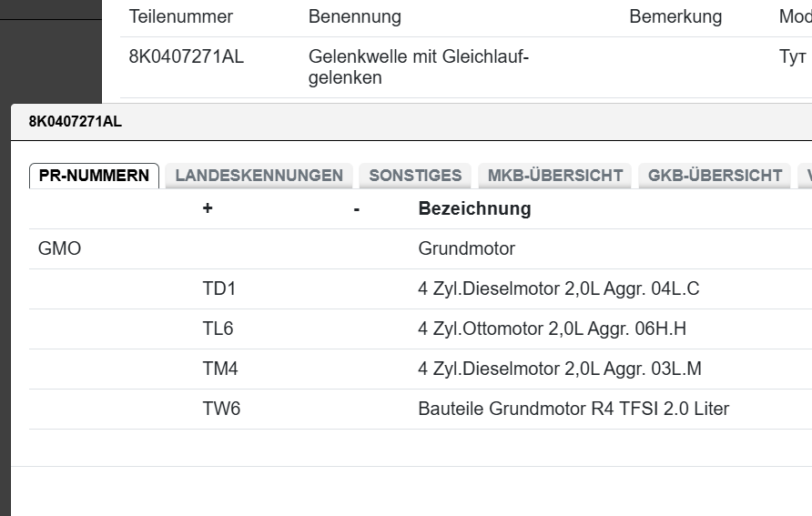Click the Benennung column header
Image resolution: width=812 pixels, height=516 pixels.
point(354,16)
